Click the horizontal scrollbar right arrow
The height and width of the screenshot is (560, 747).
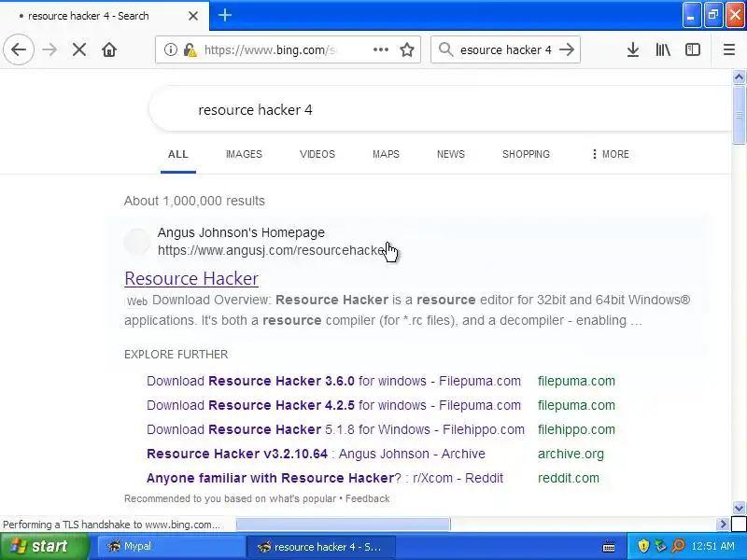pyautogui.click(x=723, y=525)
